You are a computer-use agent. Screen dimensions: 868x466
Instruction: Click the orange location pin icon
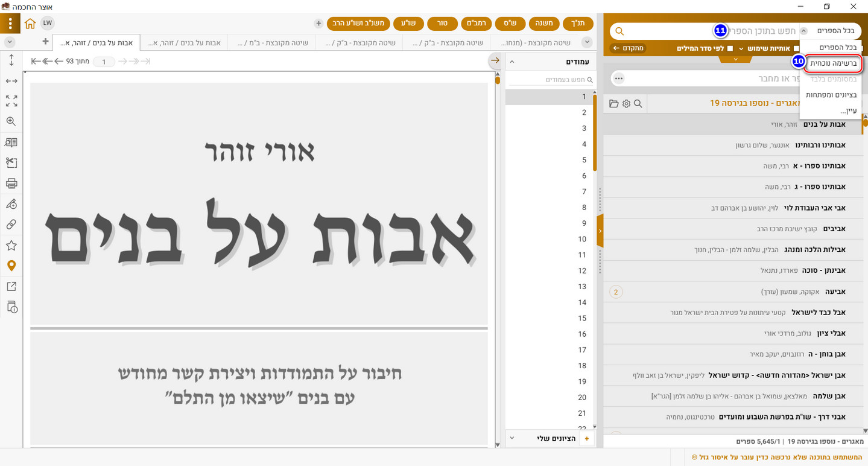point(11,266)
